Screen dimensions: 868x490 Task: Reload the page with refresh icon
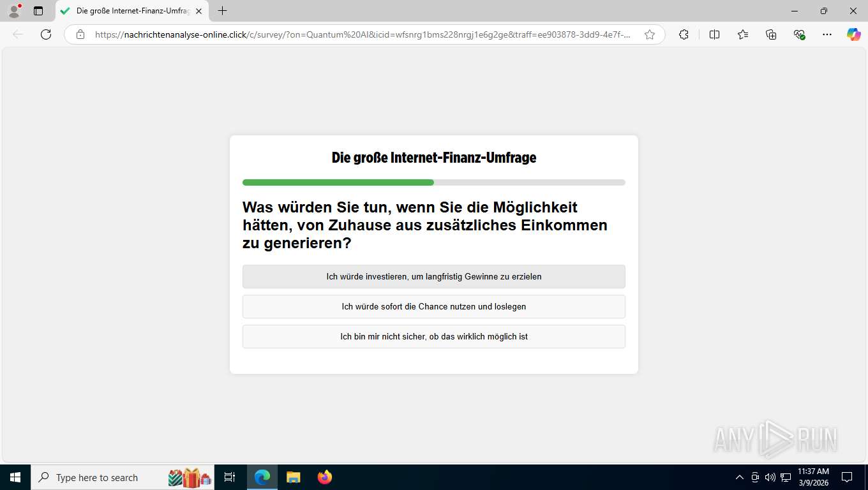click(46, 34)
